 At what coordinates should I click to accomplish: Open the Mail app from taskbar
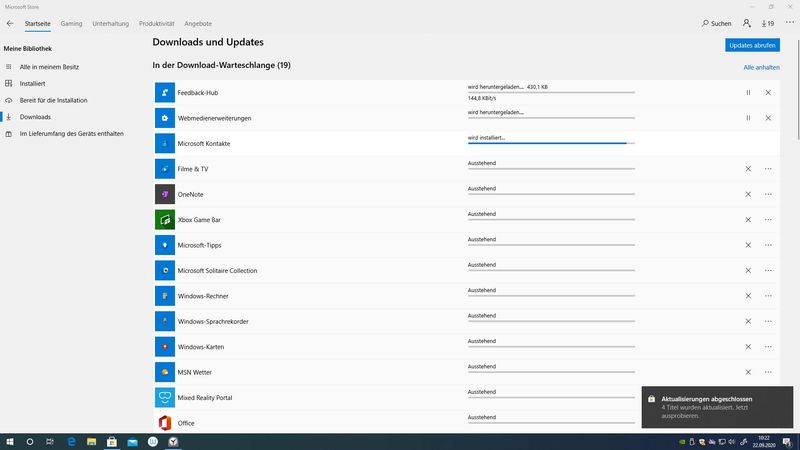point(132,442)
